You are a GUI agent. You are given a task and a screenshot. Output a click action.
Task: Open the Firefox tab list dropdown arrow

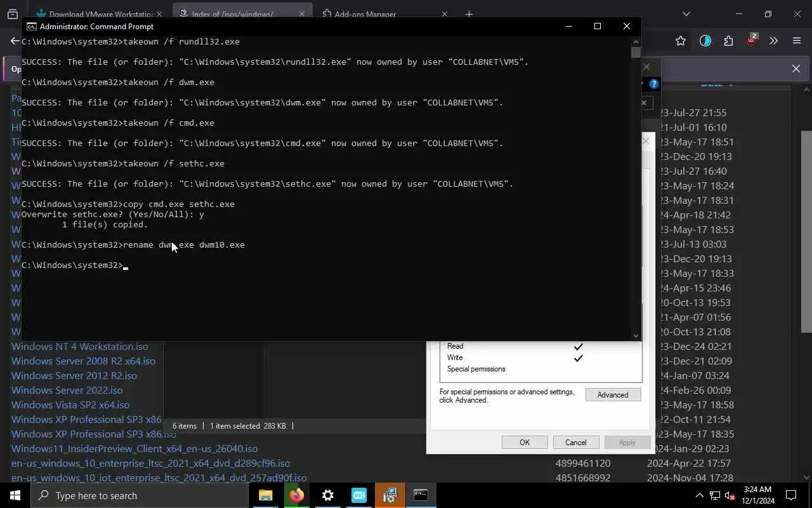click(x=686, y=13)
